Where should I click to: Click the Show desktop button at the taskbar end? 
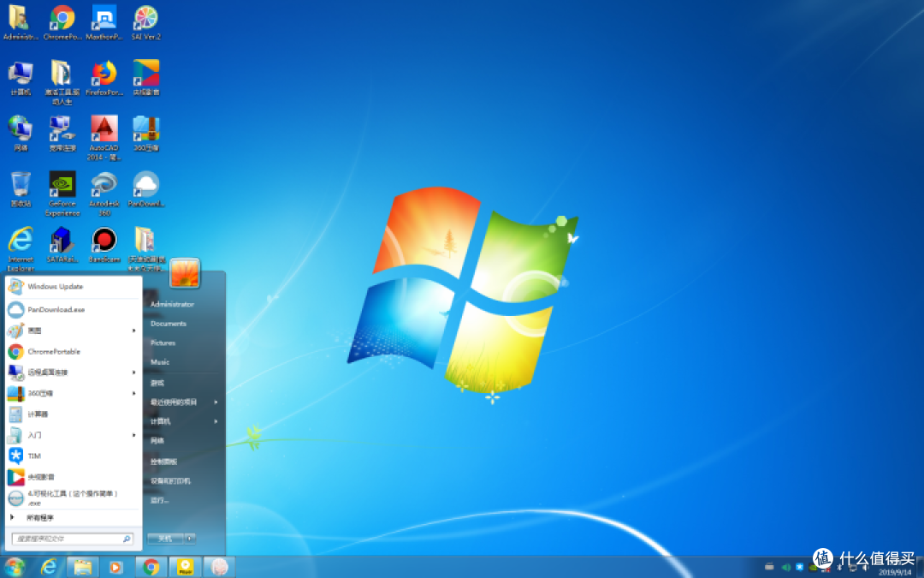pos(920,567)
